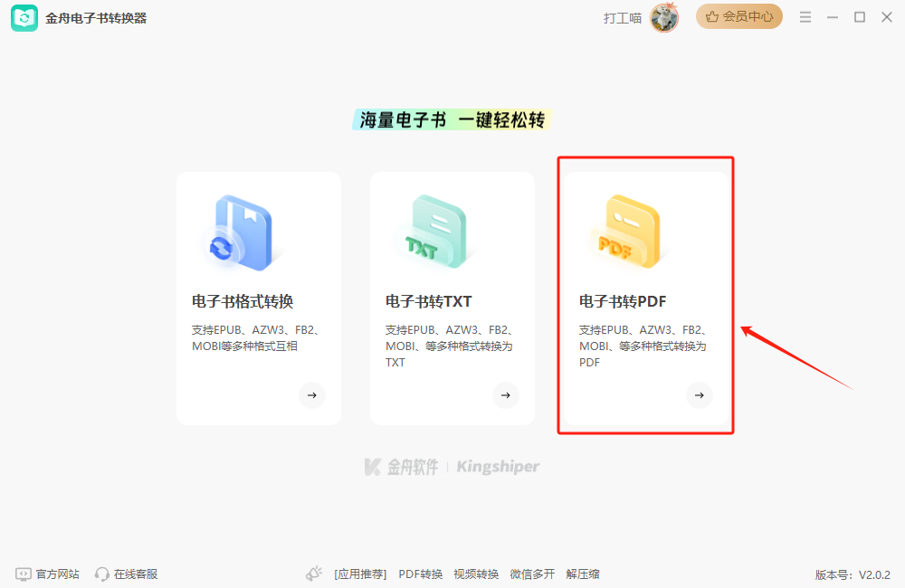Click the blue ebook format conversion icon

pyautogui.click(x=243, y=233)
